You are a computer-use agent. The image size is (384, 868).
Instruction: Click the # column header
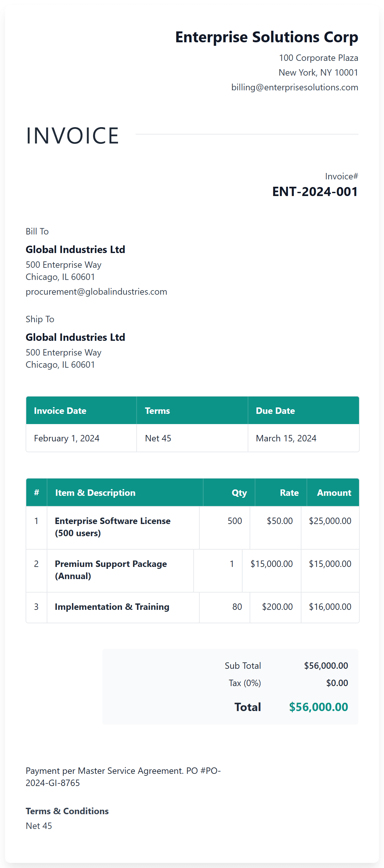point(36,493)
